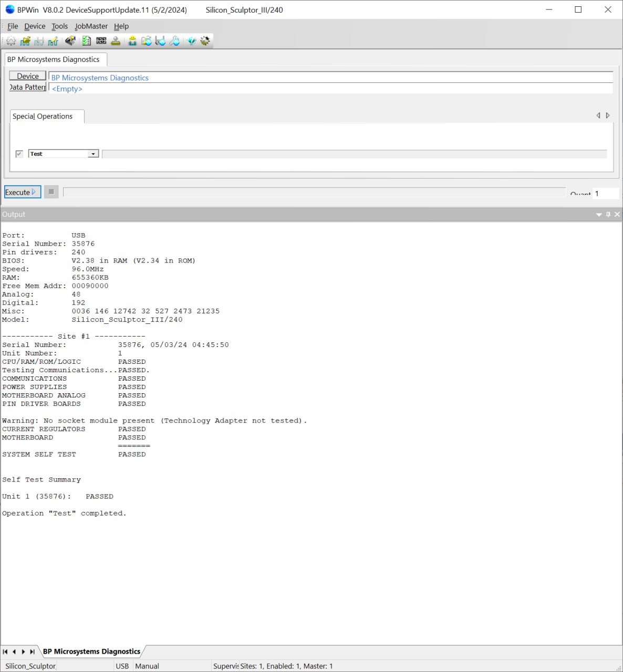Click the help question-mark icon
The width and height of the screenshot is (623, 672).
point(192,41)
